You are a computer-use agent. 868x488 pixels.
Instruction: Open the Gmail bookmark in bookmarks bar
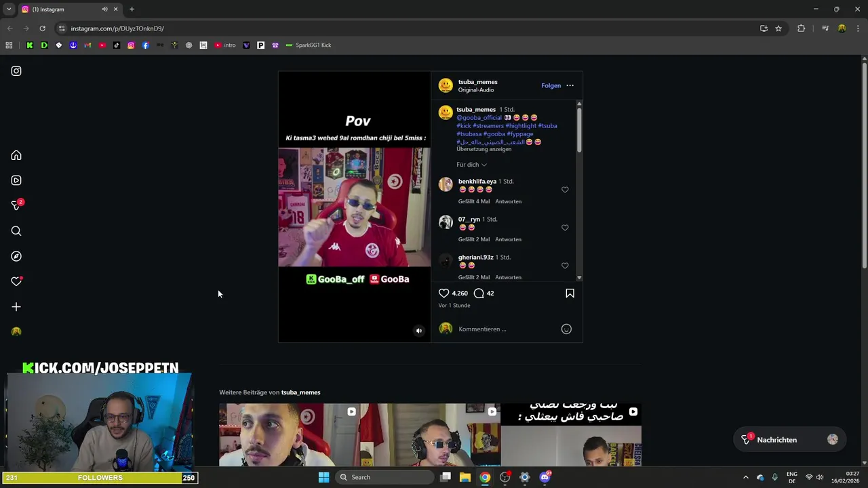(x=87, y=45)
